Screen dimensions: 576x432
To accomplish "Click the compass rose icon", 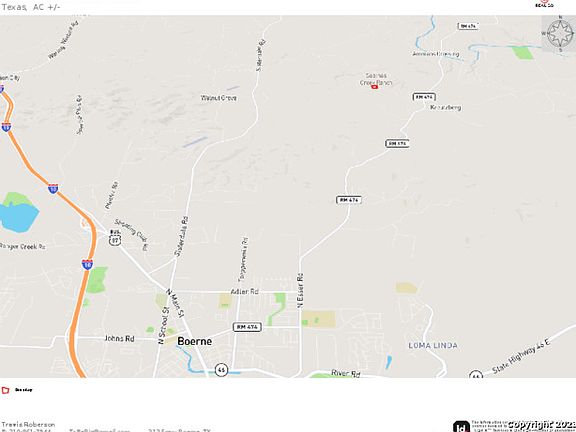I will pos(560,33).
